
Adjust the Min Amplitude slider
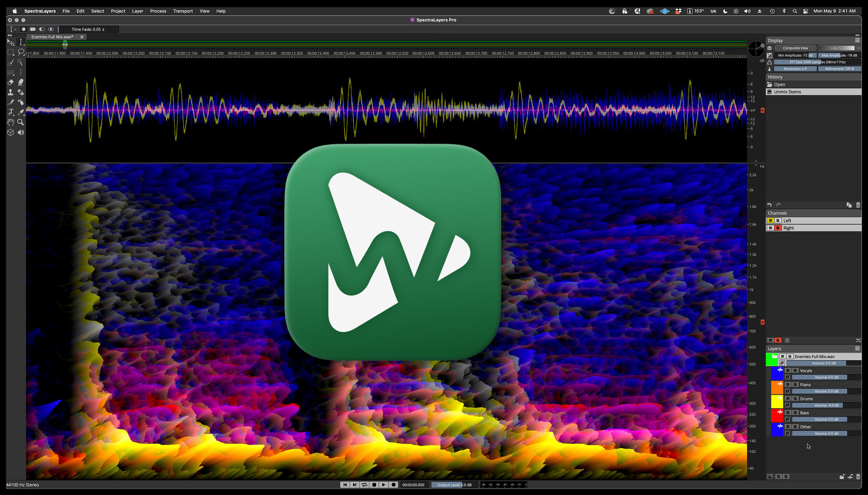[x=796, y=55]
